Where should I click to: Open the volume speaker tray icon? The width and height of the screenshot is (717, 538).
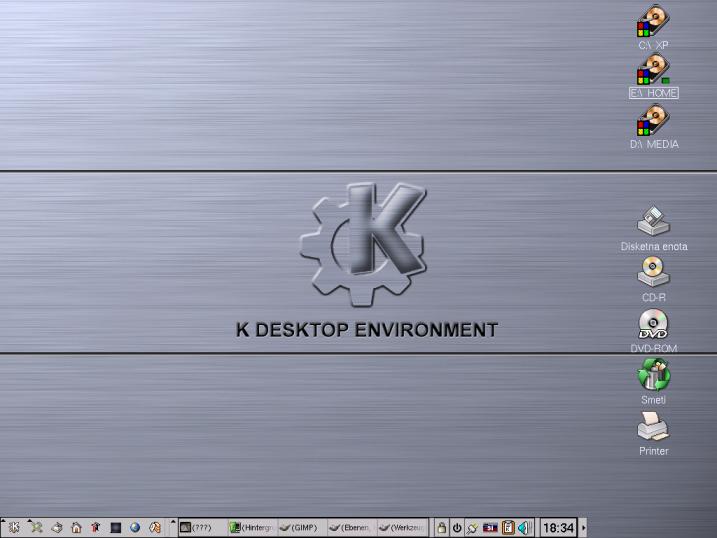pyautogui.click(x=524, y=528)
